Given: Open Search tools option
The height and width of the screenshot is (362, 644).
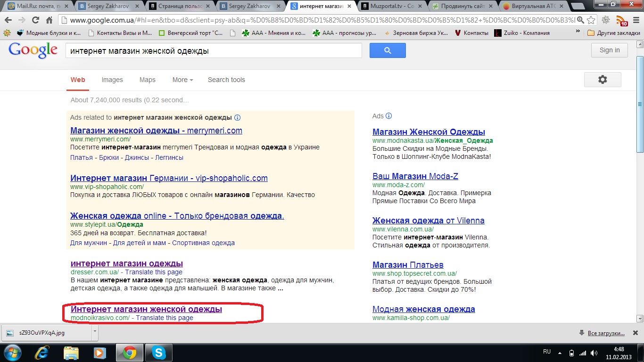Looking at the screenshot, I should click(x=226, y=80).
